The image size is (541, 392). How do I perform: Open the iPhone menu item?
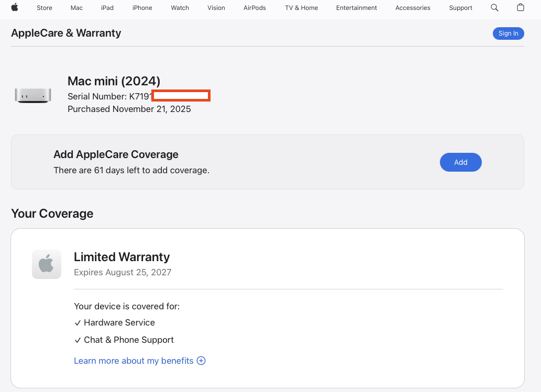click(142, 7)
